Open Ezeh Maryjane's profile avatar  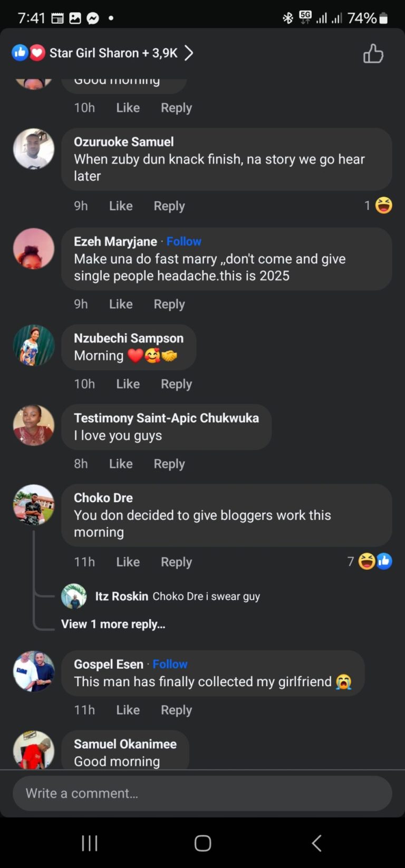(34, 249)
